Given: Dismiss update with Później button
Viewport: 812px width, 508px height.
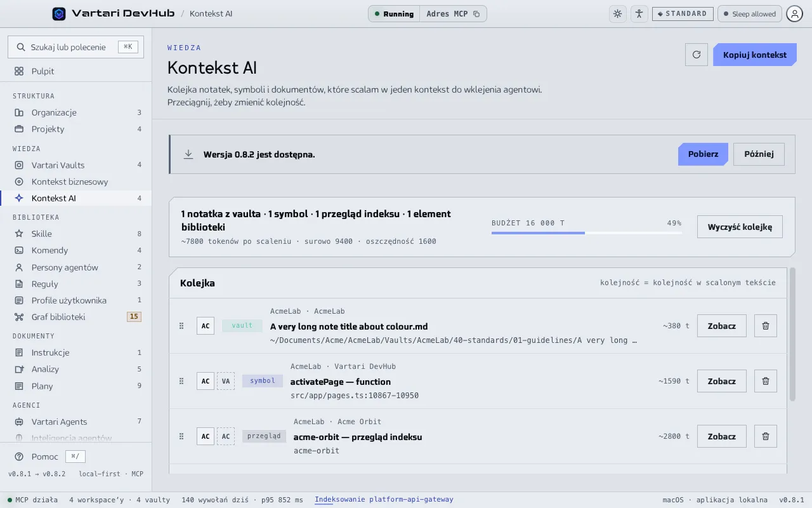Looking at the screenshot, I should tap(759, 154).
